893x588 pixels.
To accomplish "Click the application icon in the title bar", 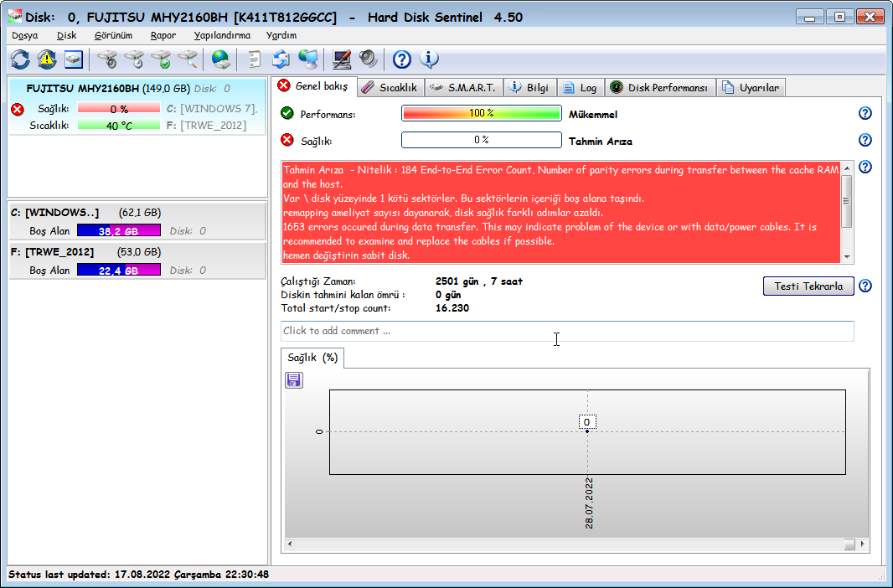I will point(15,17).
